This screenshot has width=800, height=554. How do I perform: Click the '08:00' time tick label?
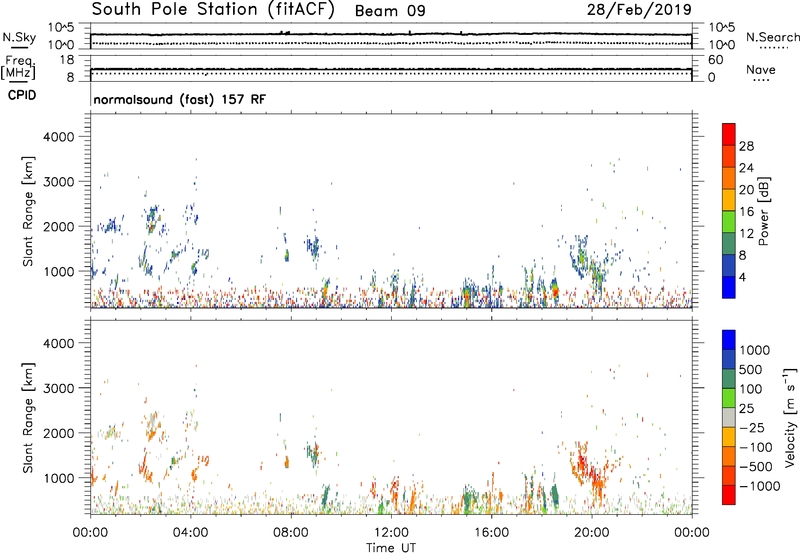(x=291, y=533)
